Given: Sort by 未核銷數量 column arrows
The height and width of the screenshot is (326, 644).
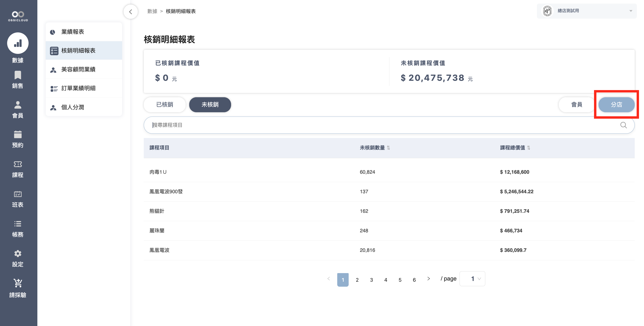Looking at the screenshot, I should [x=388, y=148].
